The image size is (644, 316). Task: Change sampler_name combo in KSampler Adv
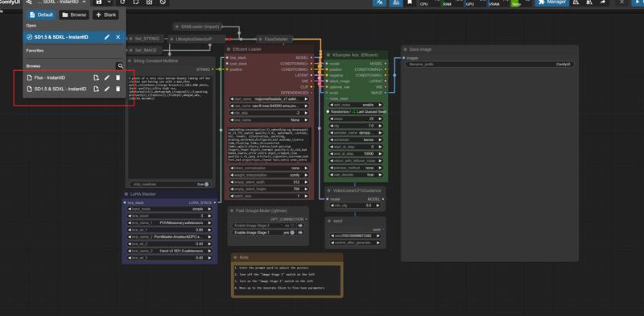click(356, 133)
